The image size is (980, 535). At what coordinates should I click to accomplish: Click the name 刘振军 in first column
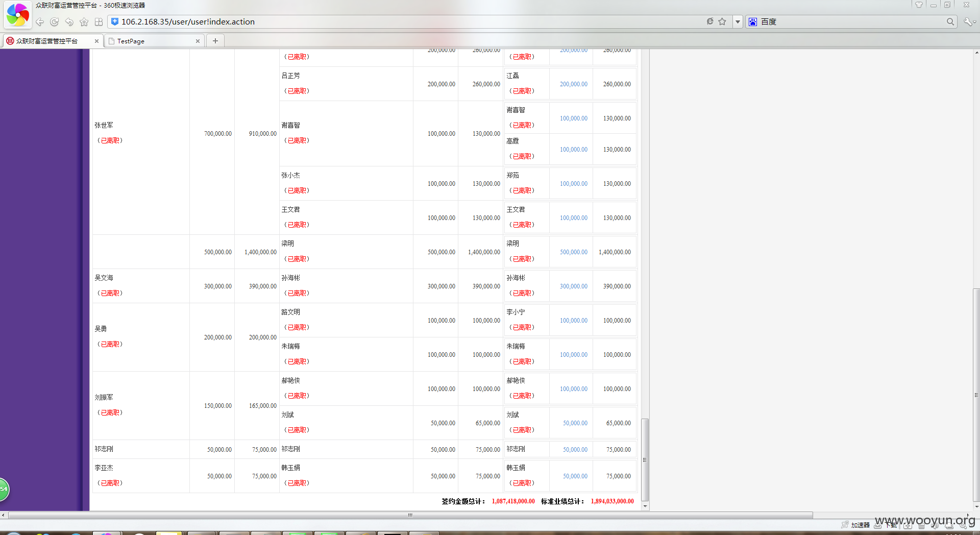pyautogui.click(x=104, y=397)
